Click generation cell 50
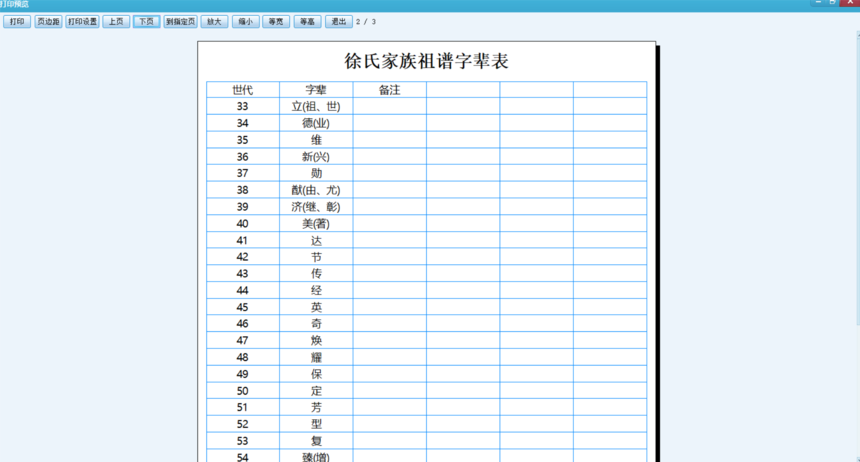The width and height of the screenshot is (860, 462). click(242, 391)
